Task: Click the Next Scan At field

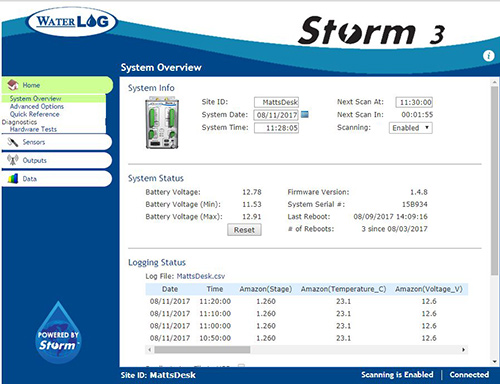Action: click(x=414, y=102)
